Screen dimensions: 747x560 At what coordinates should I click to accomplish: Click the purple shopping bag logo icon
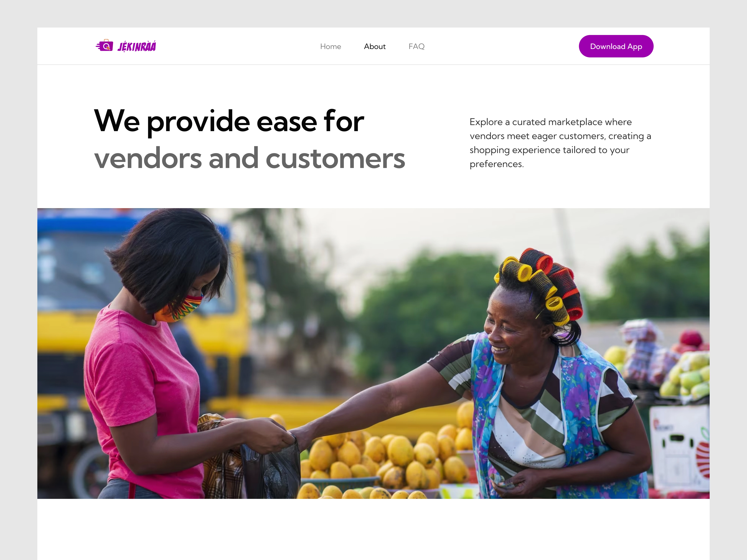[x=104, y=46]
